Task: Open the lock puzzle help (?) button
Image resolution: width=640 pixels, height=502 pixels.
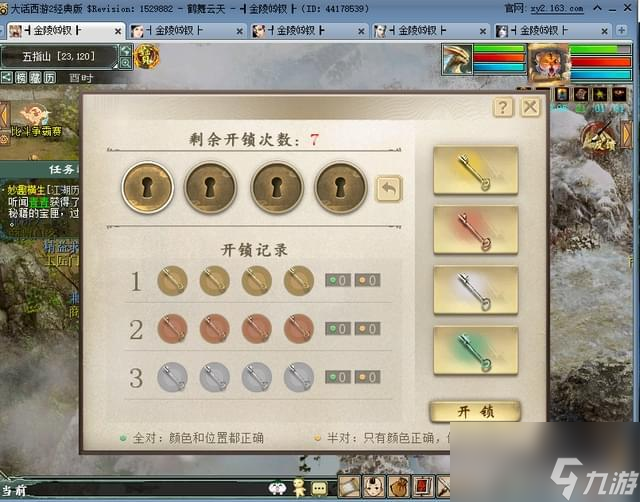Action: (x=503, y=107)
